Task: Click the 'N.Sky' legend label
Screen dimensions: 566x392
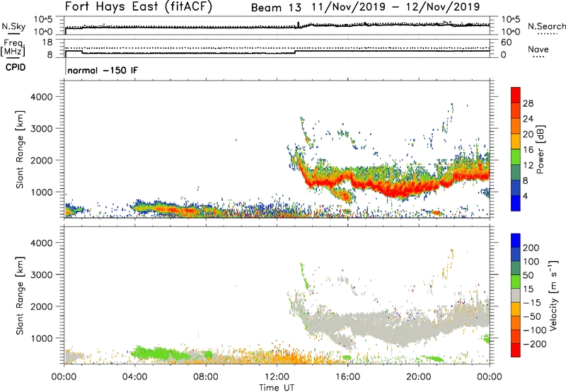Action: click(x=13, y=26)
